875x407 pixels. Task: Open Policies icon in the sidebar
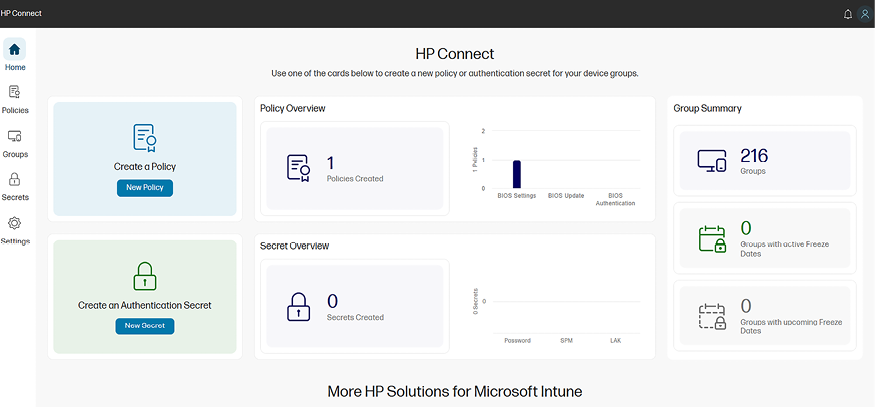pos(15,92)
